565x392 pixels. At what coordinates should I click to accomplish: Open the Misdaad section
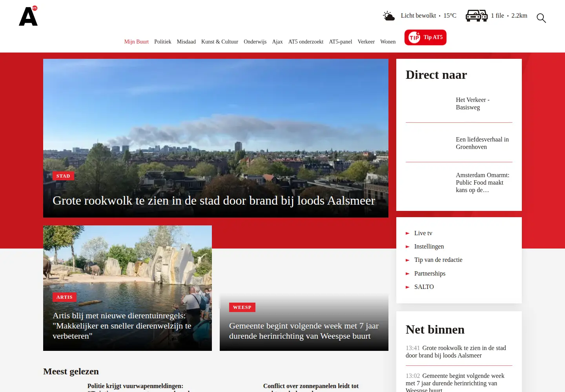186,42
